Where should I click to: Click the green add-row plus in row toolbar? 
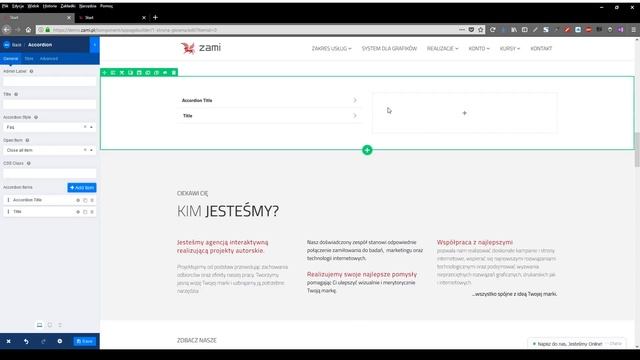tap(104, 73)
